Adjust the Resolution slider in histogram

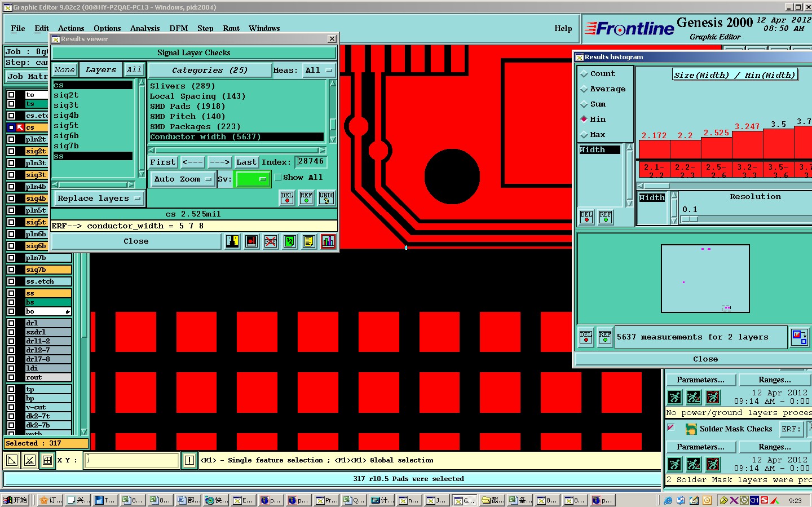tap(690, 219)
